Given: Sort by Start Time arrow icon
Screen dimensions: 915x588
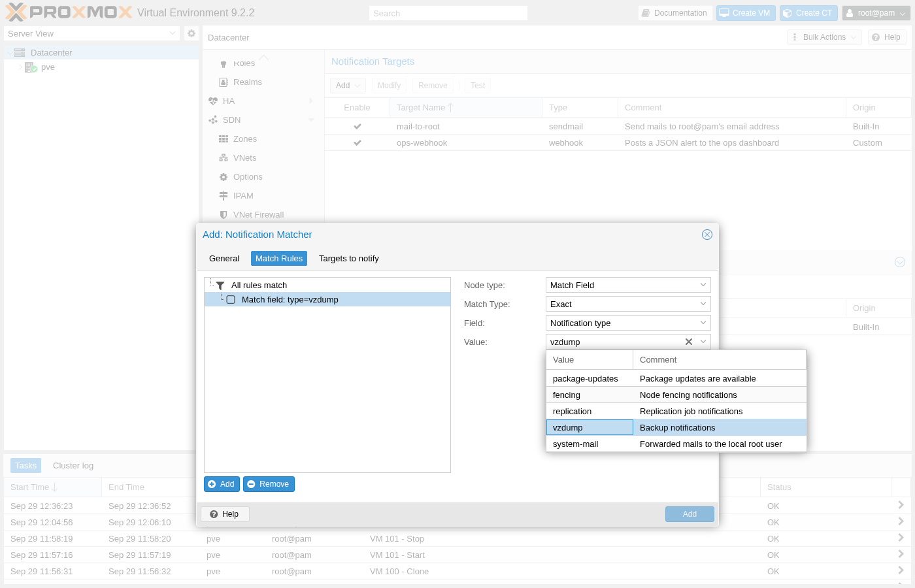Looking at the screenshot, I should click(55, 487).
